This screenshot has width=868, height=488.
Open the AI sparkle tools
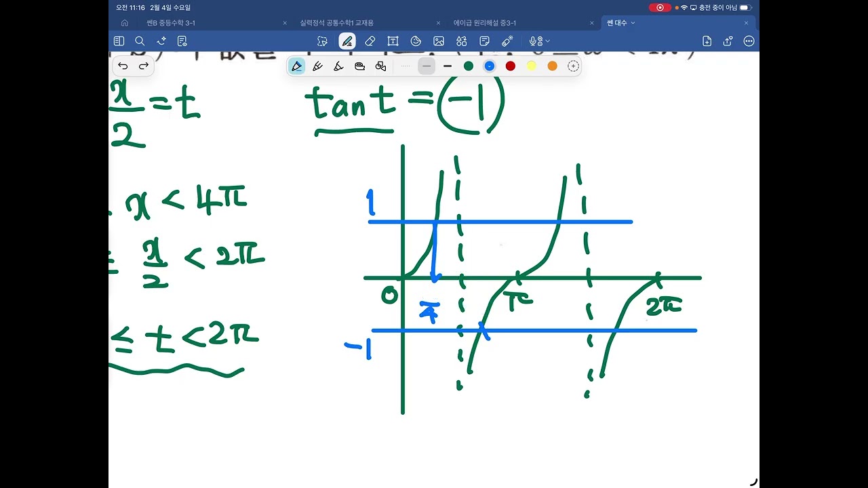point(161,41)
